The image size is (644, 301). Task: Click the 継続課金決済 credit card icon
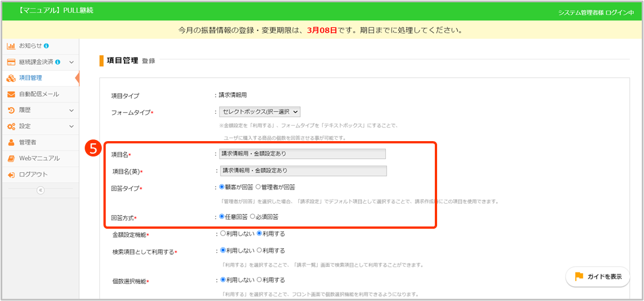[x=11, y=61]
